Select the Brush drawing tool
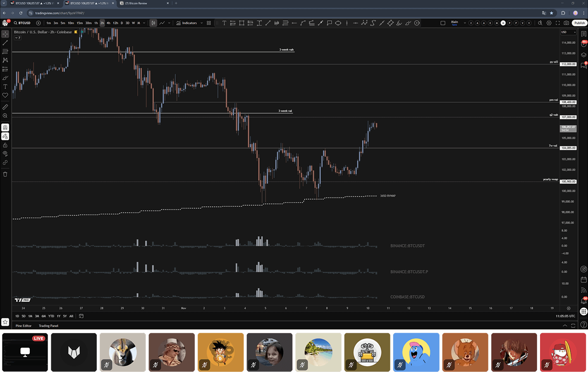Image resolution: width=588 pixels, height=372 pixels. [5, 78]
